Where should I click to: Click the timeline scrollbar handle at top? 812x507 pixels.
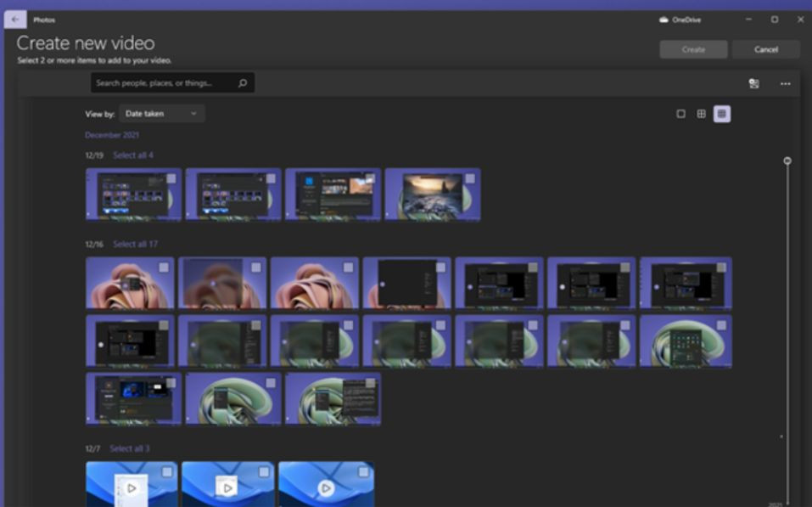[787, 161]
